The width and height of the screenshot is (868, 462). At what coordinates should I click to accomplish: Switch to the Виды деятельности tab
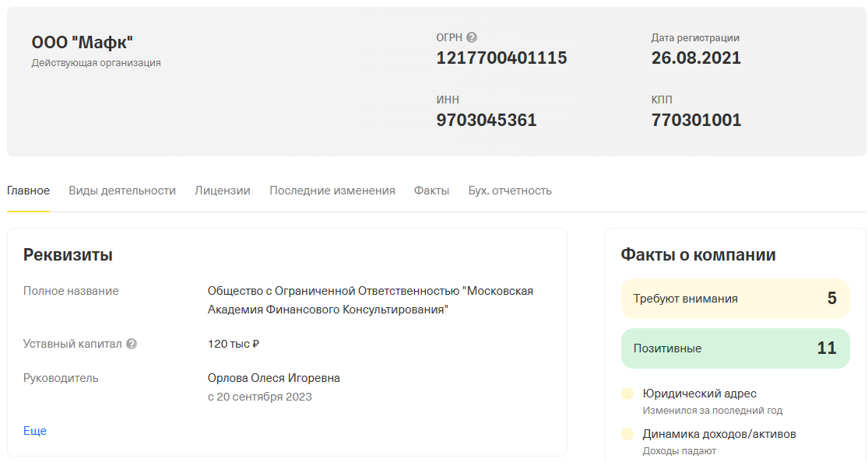pyautogui.click(x=122, y=191)
